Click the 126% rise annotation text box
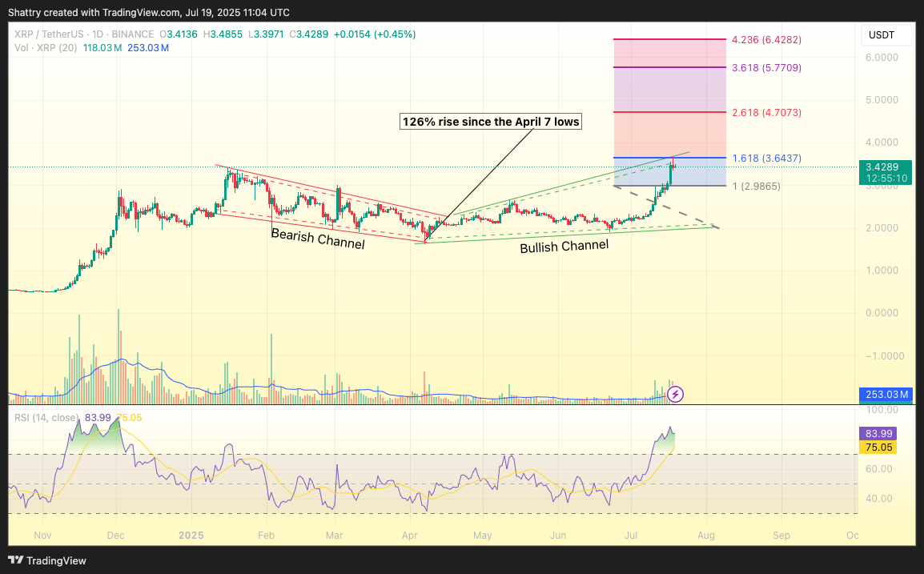 coord(491,122)
